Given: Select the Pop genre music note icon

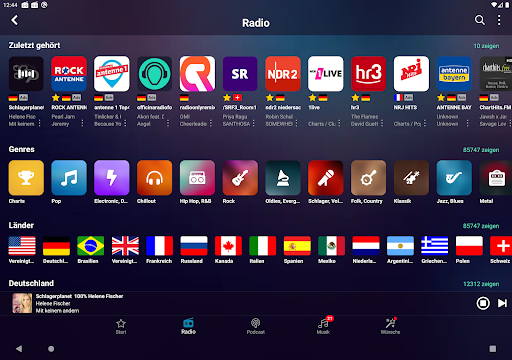Looking at the screenshot, I should [x=69, y=178].
